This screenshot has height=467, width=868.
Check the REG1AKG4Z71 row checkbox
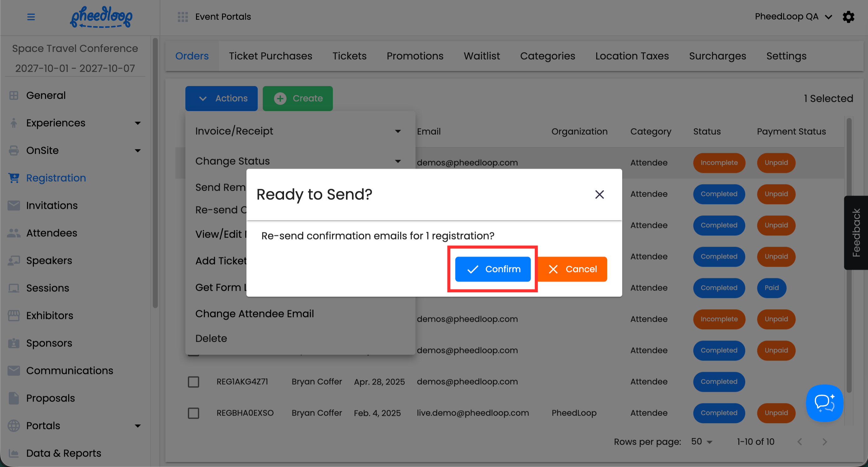[x=194, y=382]
